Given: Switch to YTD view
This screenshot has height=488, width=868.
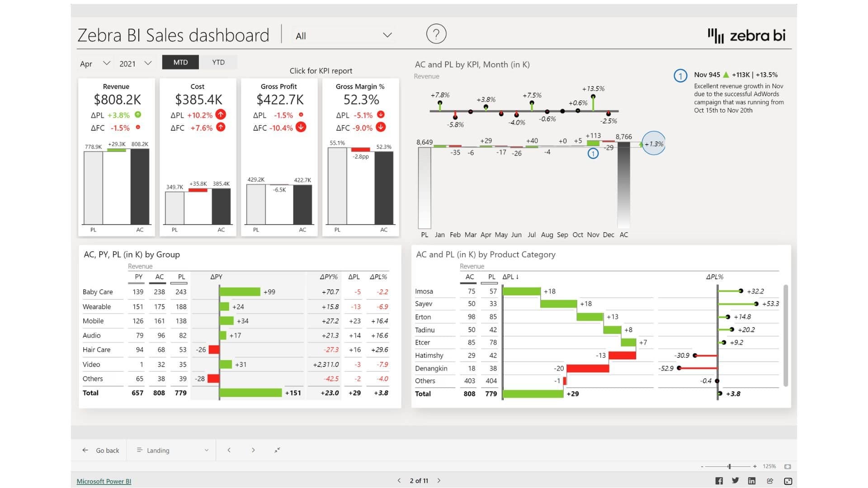Looking at the screenshot, I should click(218, 62).
